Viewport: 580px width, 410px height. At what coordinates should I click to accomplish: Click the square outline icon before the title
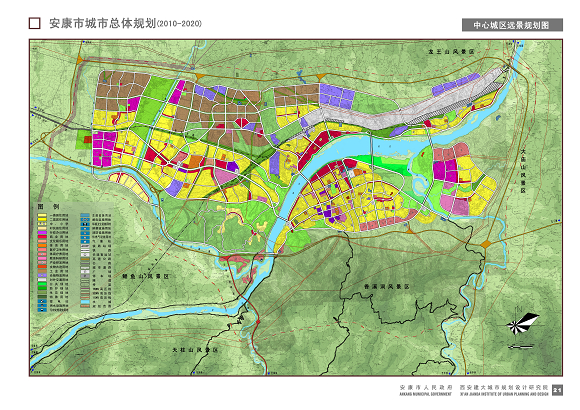tap(34, 23)
